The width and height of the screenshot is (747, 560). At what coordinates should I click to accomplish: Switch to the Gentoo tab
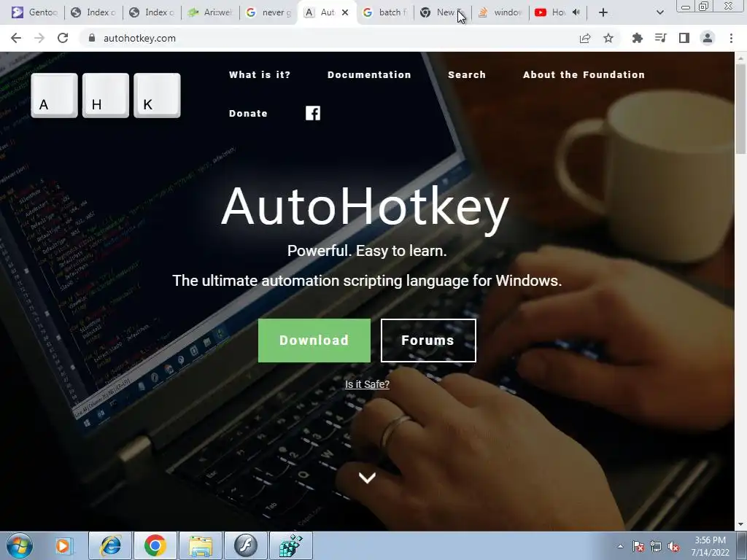[35, 12]
